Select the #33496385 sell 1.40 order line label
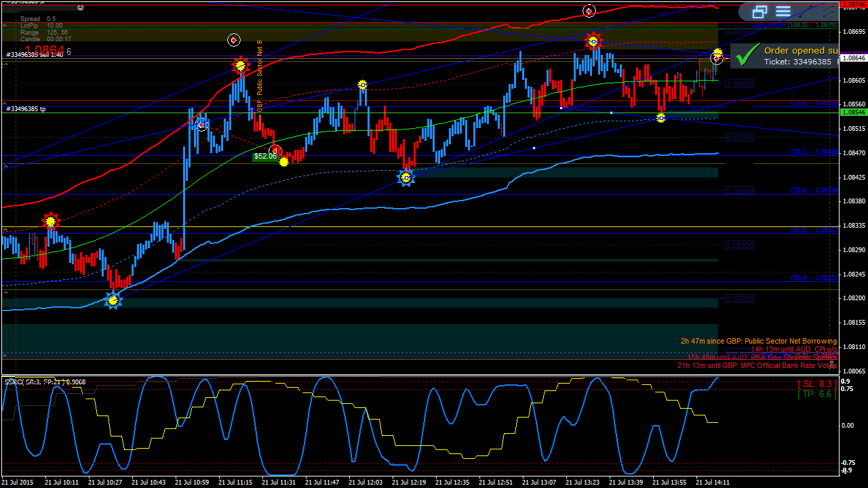The height and width of the screenshot is (488, 868). coord(35,55)
